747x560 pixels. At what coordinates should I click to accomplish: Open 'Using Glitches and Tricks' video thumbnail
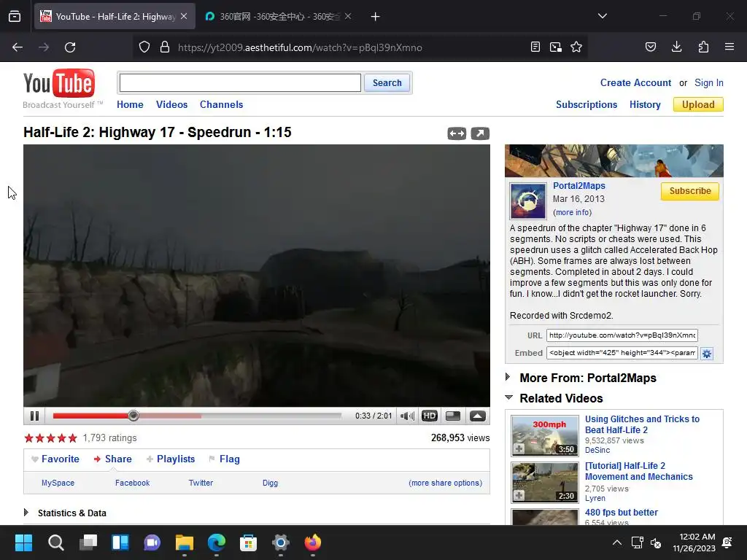544,435
